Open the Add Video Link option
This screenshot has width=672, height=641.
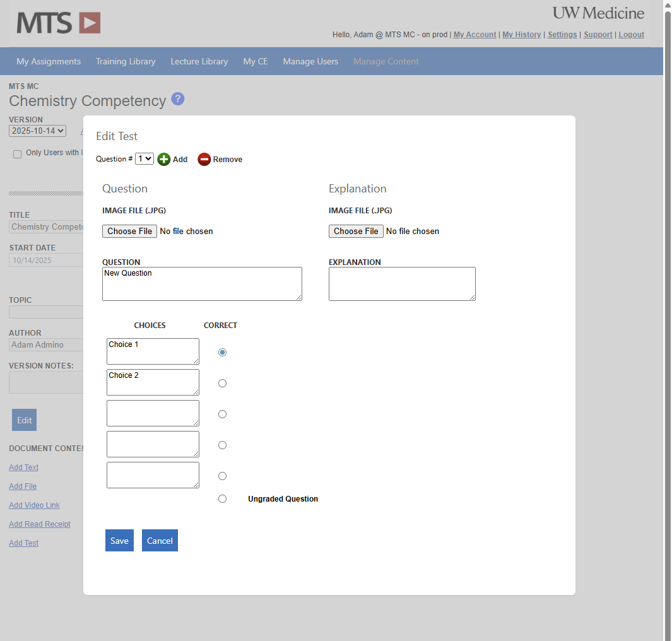point(34,505)
